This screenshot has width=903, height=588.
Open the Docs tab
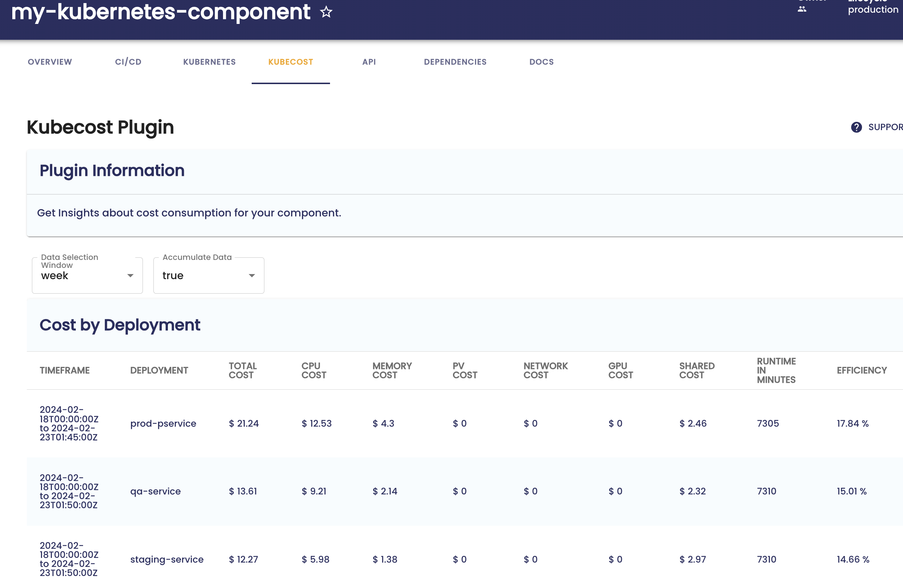pyautogui.click(x=541, y=62)
